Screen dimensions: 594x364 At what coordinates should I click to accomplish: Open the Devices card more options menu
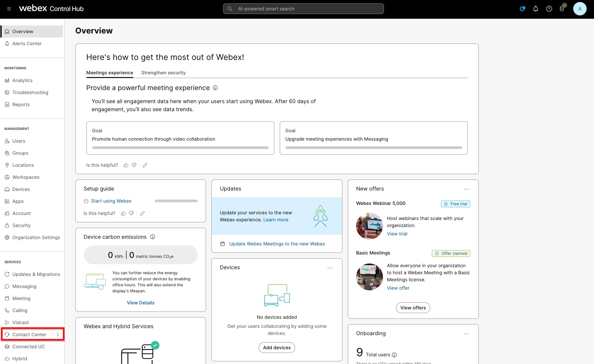330,268
